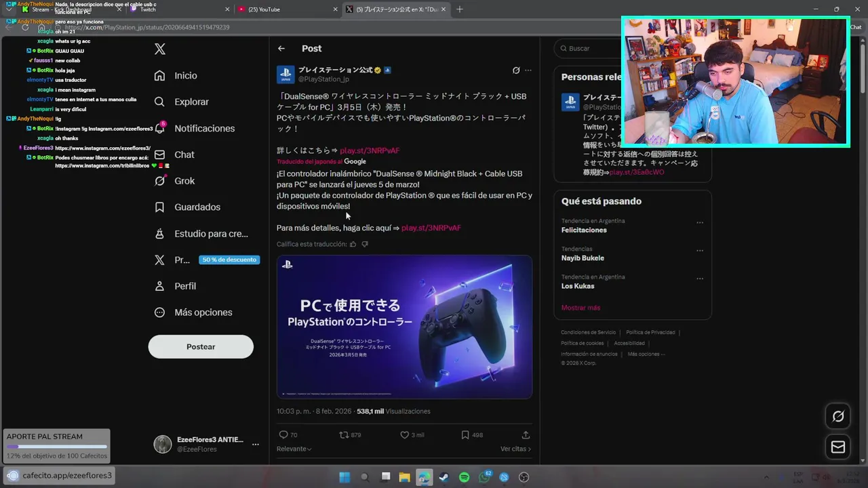Image resolution: width=868 pixels, height=488 pixels.
Task: Switch to the Twitch browser tab
Action: [x=179, y=9]
